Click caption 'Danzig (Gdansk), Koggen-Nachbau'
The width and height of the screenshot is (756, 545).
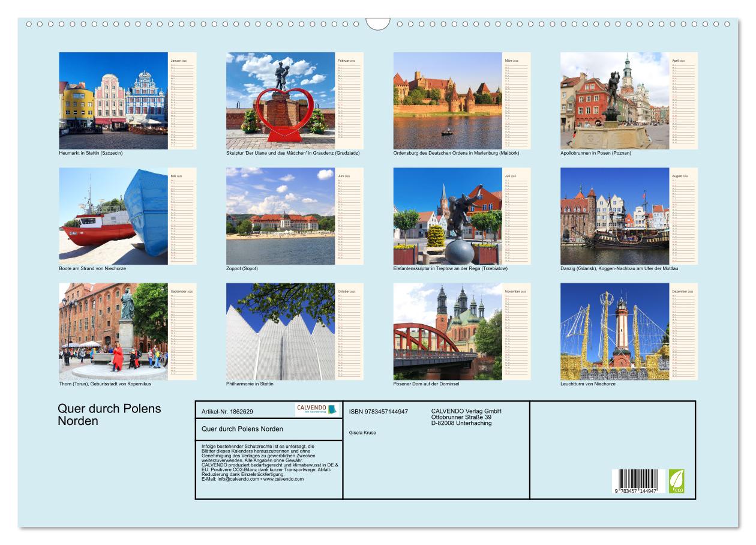pos(619,268)
